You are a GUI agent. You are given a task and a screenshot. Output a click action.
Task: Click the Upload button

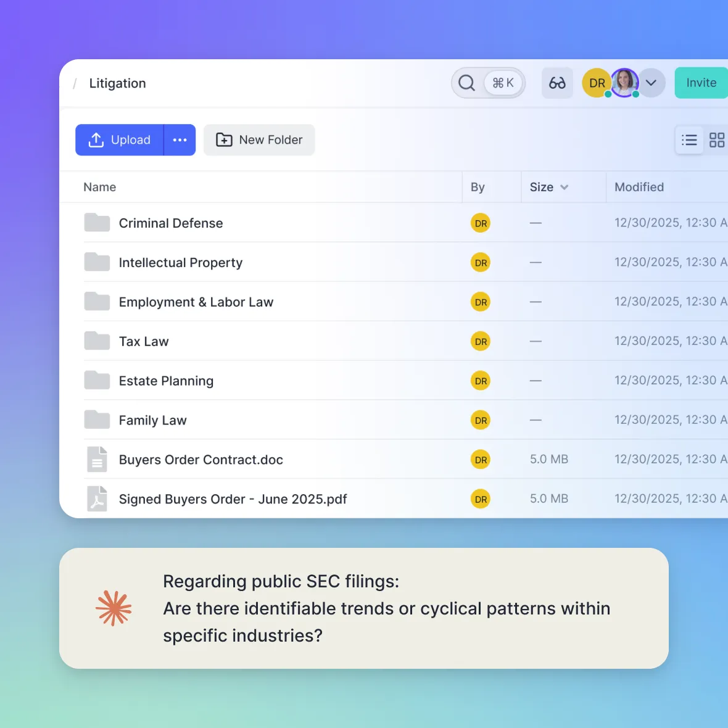click(120, 140)
